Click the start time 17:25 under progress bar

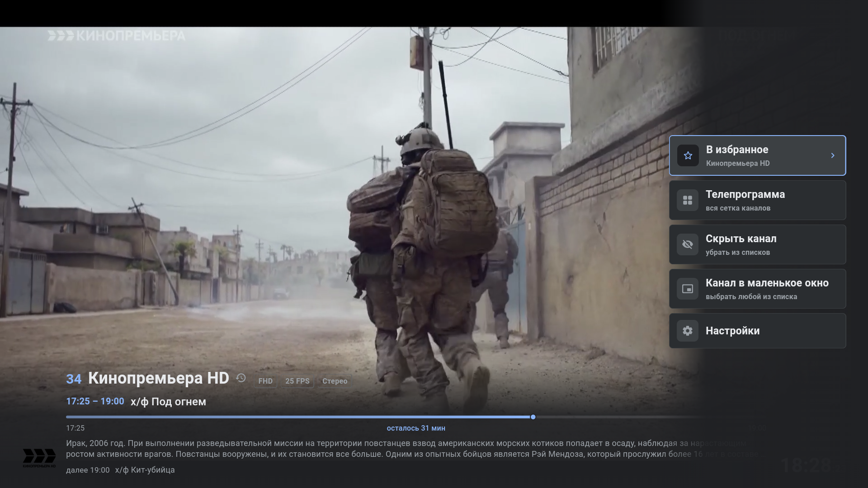point(75,428)
